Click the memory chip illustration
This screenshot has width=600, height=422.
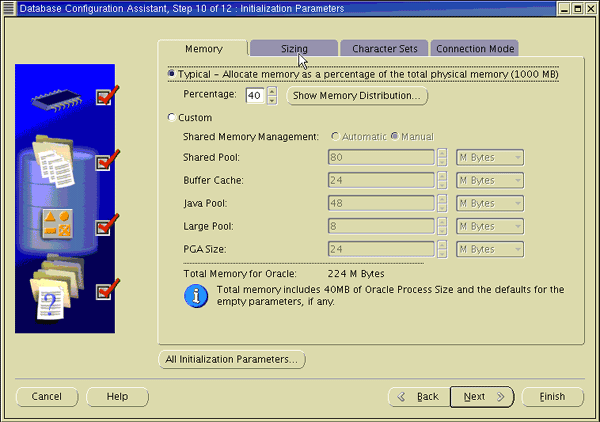[57, 100]
